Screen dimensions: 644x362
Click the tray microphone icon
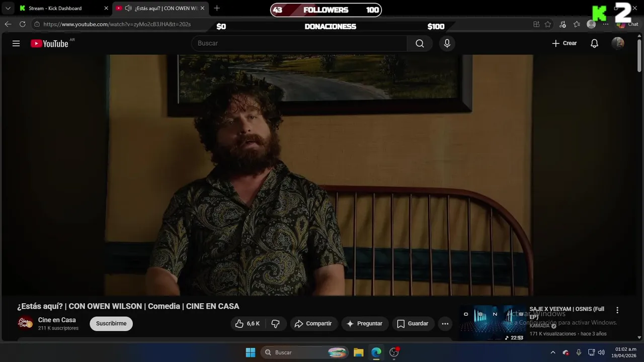tap(579, 352)
